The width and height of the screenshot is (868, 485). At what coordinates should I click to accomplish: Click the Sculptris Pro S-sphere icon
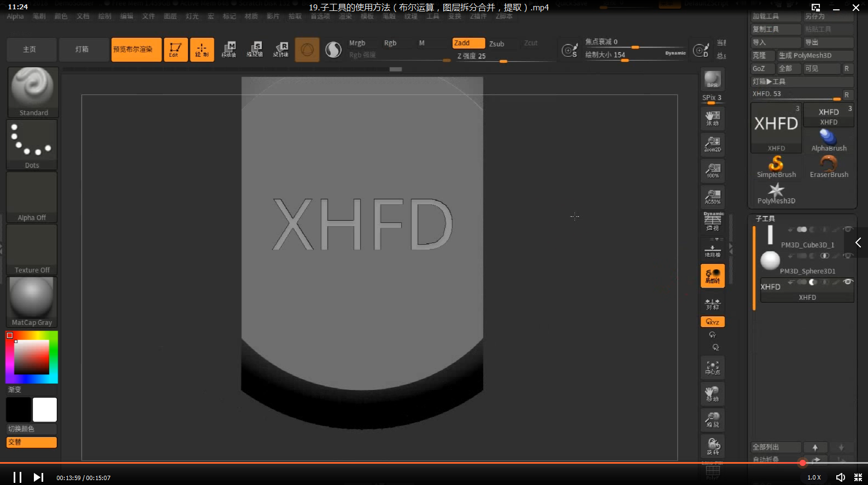(x=333, y=50)
